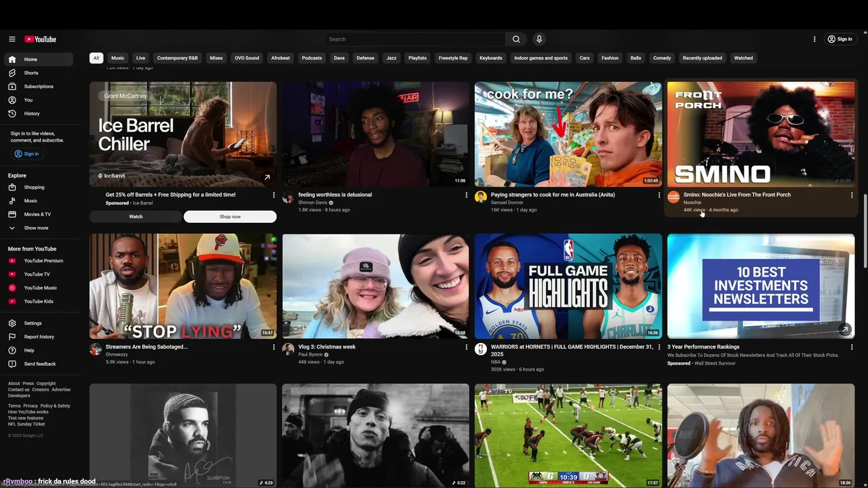Open Privacy footer link
The height and width of the screenshot is (488, 868).
click(x=31, y=406)
